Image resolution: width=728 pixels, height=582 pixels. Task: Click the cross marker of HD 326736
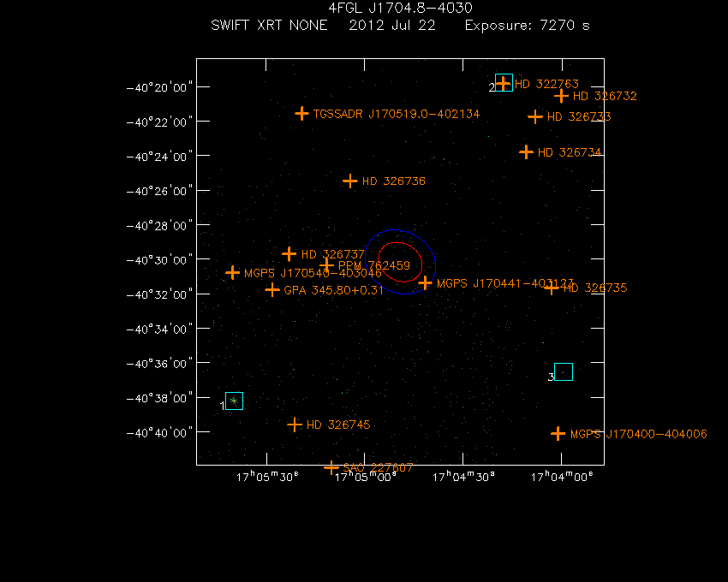[350, 181]
